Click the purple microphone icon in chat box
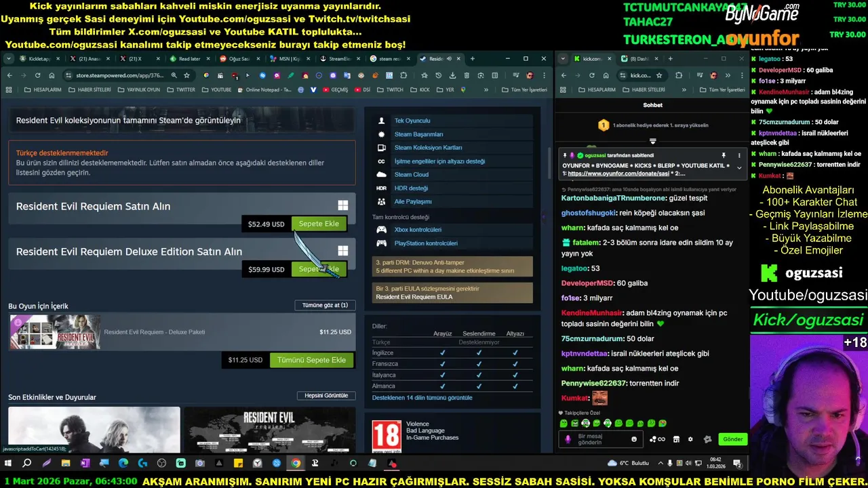868x488 pixels. [568, 439]
